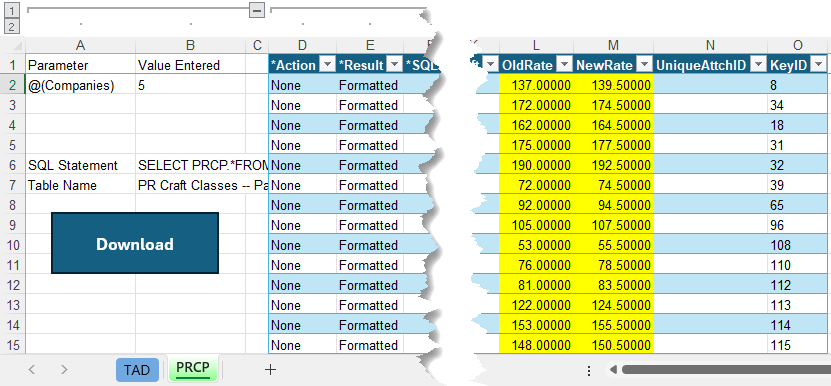The image size is (831, 386).
Task: Select NewRate cell 139.50000
Action: click(x=613, y=85)
